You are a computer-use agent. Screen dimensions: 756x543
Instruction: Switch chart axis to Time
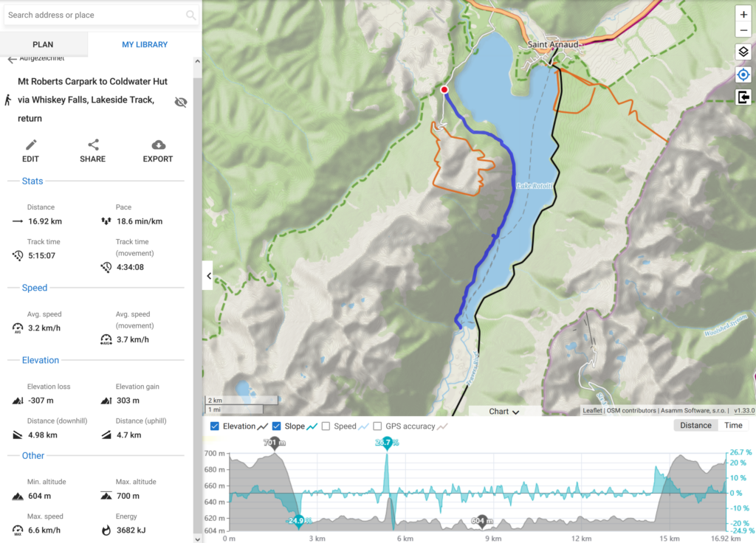(x=733, y=426)
